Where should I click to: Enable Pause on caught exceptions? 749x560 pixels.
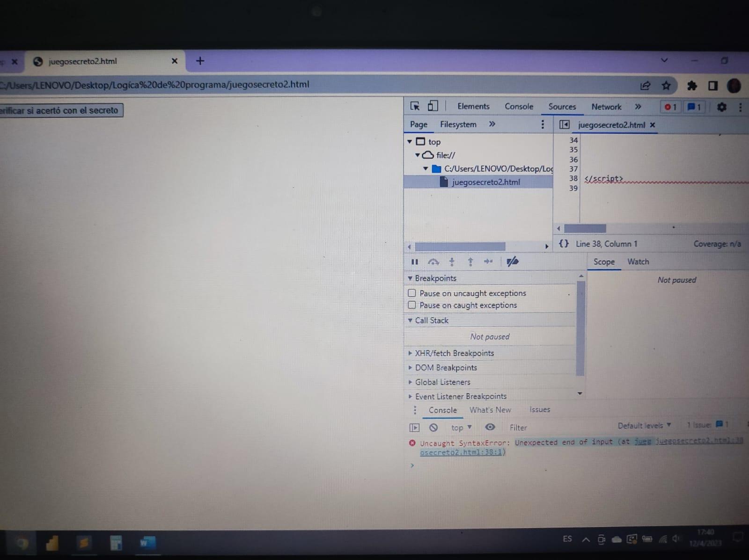412,305
